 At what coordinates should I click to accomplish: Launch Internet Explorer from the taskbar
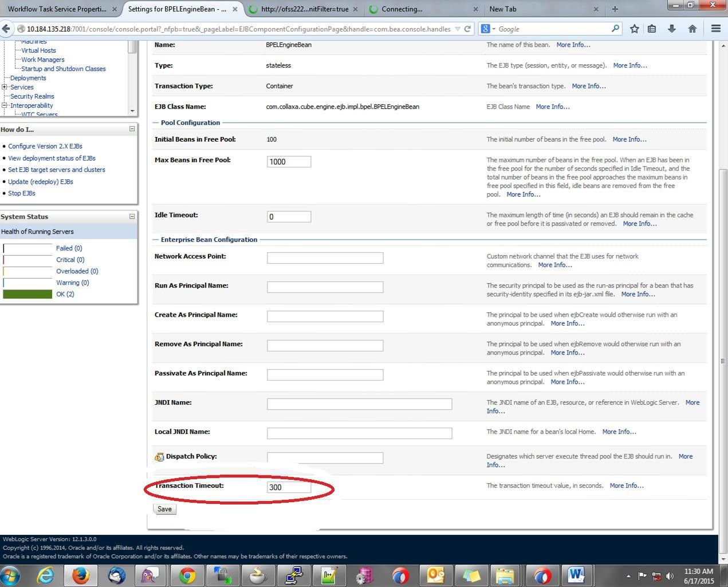point(46,575)
